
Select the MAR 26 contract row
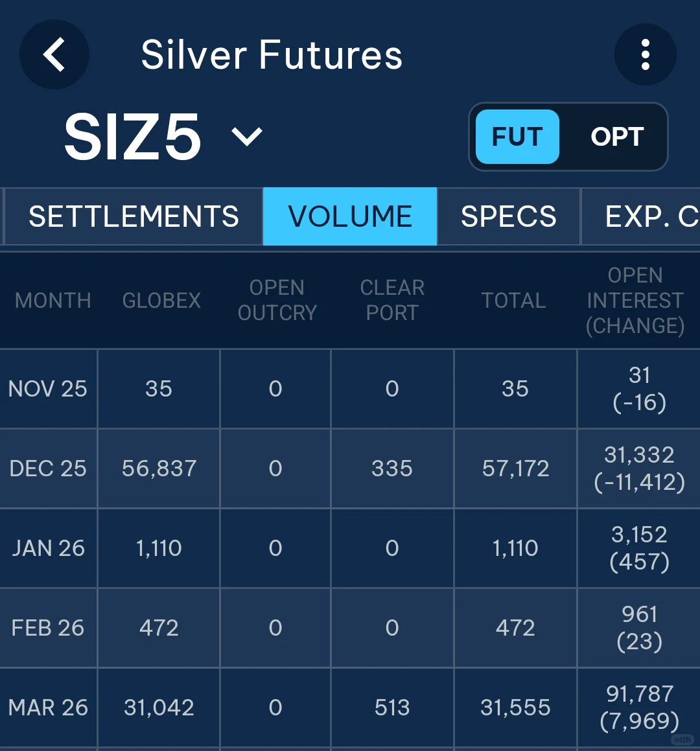[48, 708]
